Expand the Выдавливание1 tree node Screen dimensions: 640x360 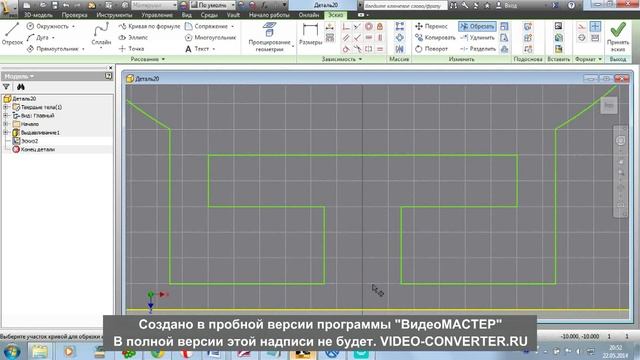pyautogui.click(x=6, y=133)
